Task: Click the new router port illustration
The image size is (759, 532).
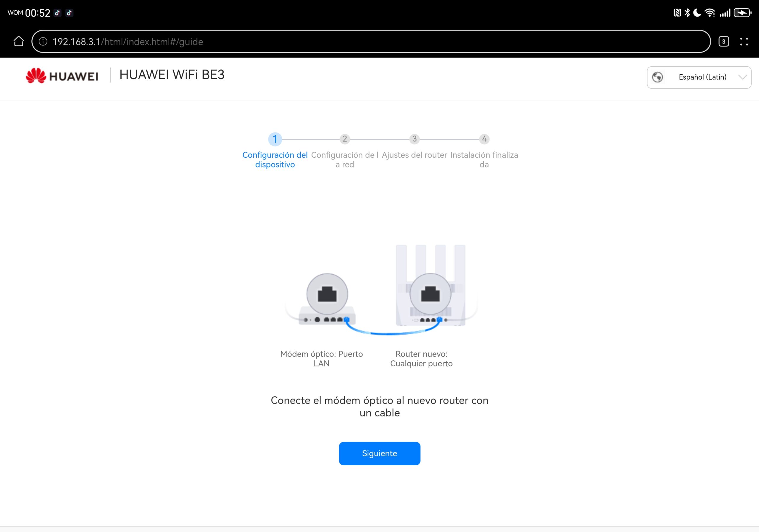Action: 430,294
